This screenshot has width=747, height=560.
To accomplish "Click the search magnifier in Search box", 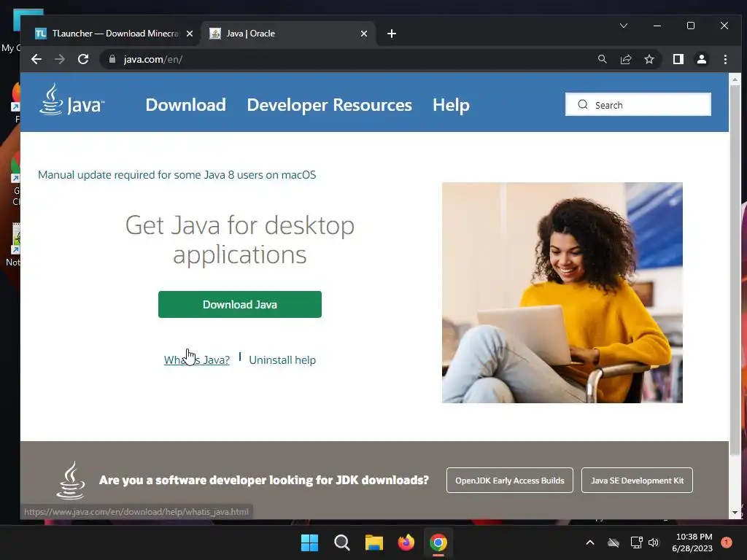I will coord(582,104).
